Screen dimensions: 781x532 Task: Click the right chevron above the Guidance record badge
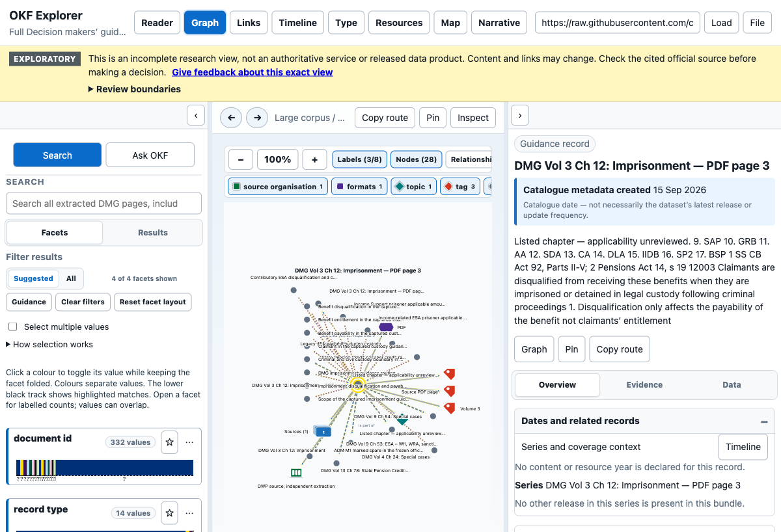click(x=520, y=116)
